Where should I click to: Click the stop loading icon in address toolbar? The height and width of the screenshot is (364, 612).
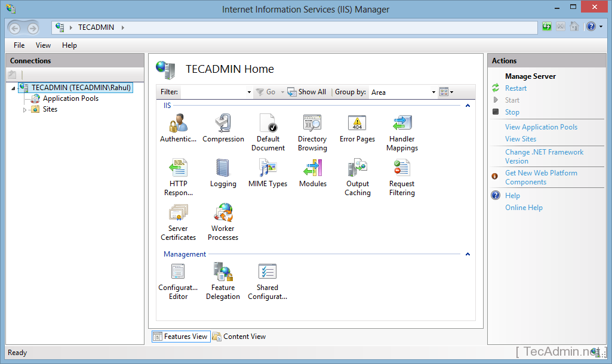pos(561,26)
